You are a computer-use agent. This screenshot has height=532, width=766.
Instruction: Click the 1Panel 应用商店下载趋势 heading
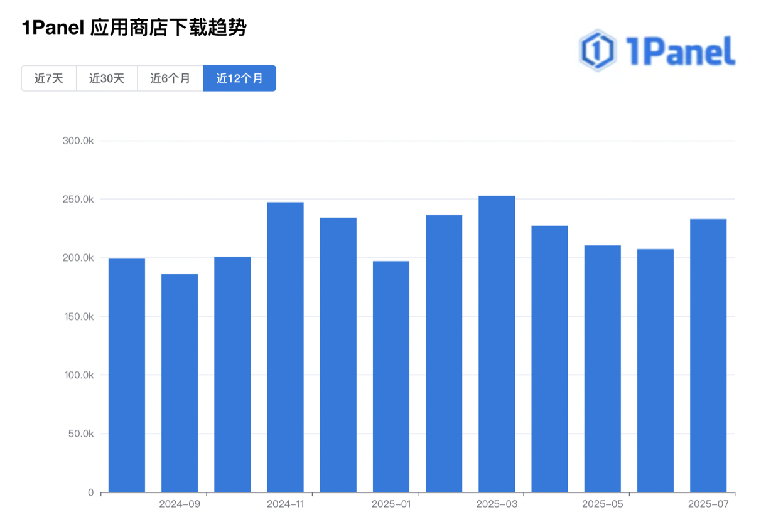point(134,28)
